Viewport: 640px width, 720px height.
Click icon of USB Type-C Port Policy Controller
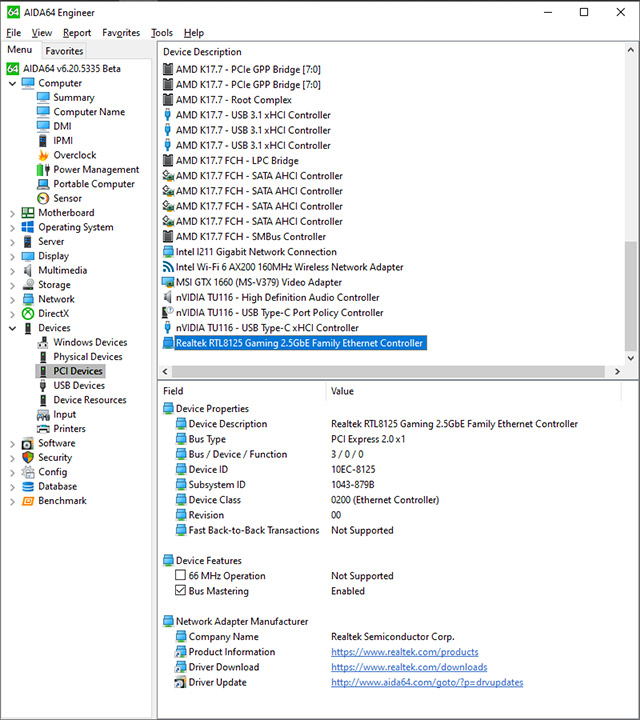(x=168, y=312)
